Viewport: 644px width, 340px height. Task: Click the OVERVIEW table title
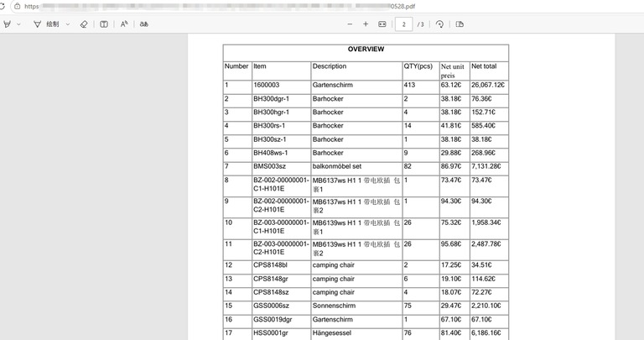click(x=366, y=49)
